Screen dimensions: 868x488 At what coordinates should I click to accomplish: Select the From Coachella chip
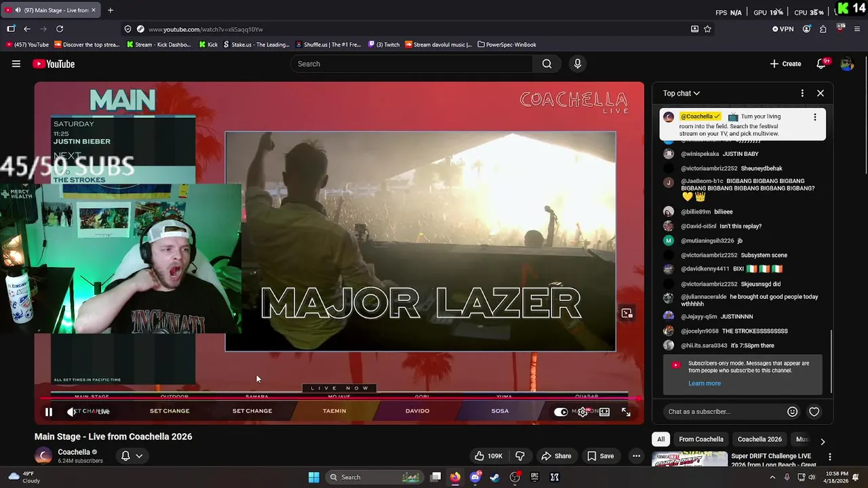701,439
